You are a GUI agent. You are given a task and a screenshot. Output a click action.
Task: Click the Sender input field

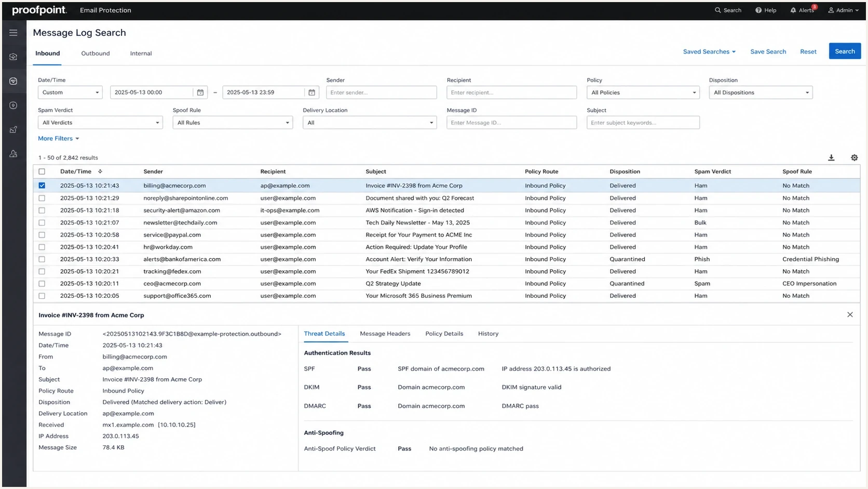click(x=382, y=92)
